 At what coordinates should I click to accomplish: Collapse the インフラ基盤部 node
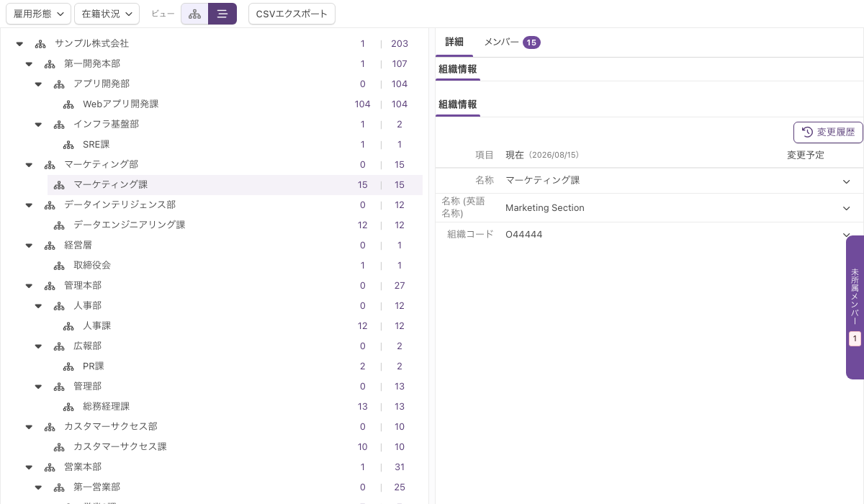(39, 125)
